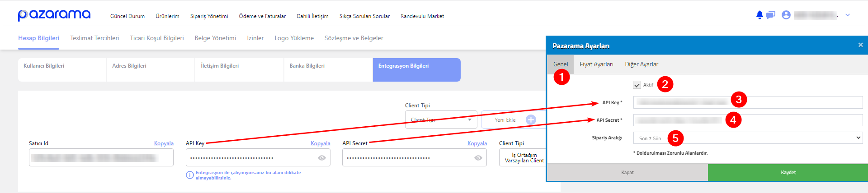The width and height of the screenshot is (868, 193).
Task: Switch to Fiyat Ayarları tab
Action: pyautogui.click(x=596, y=64)
